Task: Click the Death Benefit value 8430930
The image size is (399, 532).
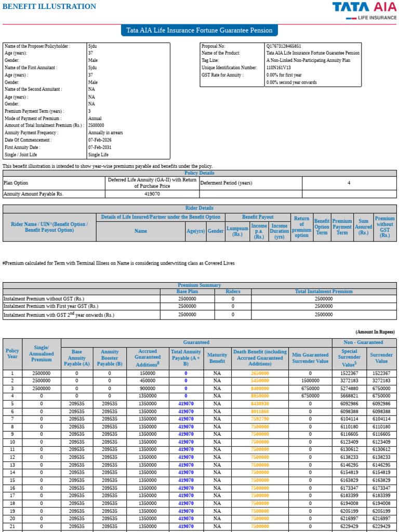Action: click(x=260, y=404)
